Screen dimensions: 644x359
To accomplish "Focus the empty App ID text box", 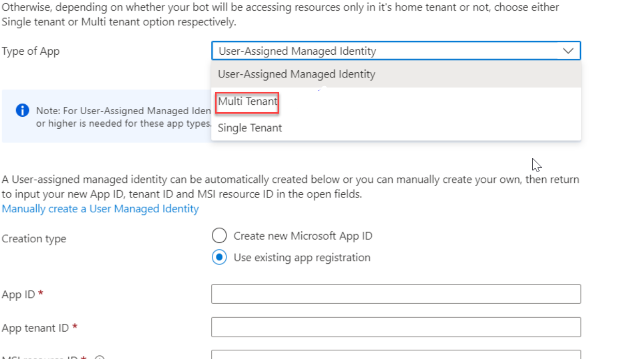I will [395, 294].
